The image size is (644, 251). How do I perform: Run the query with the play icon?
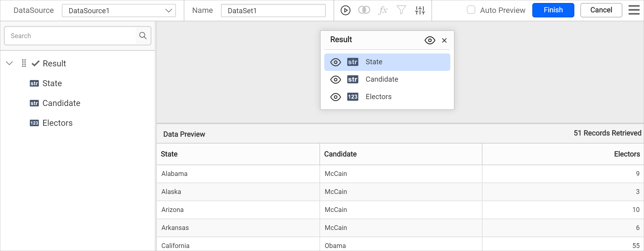click(x=345, y=11)
